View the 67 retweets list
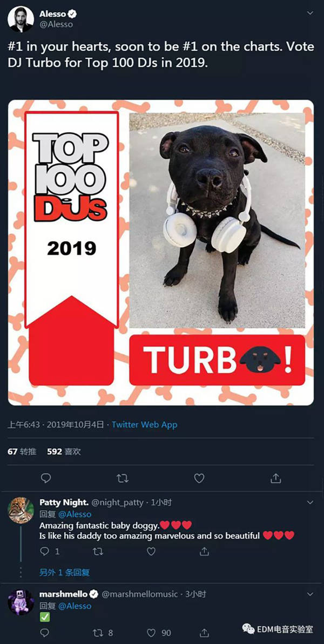 (x=22, y=452)
